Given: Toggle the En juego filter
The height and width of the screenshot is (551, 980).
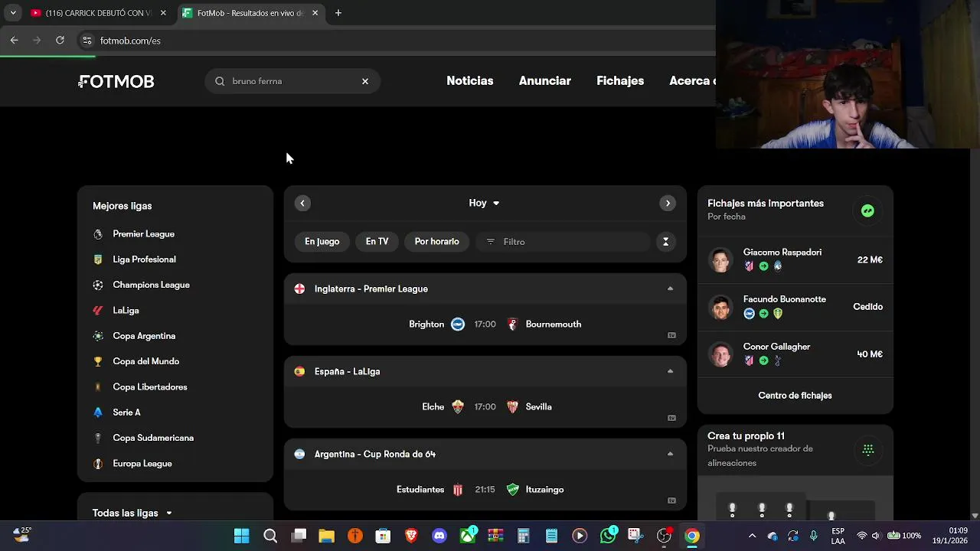Looking at the screenshot, I should [322, 241].
